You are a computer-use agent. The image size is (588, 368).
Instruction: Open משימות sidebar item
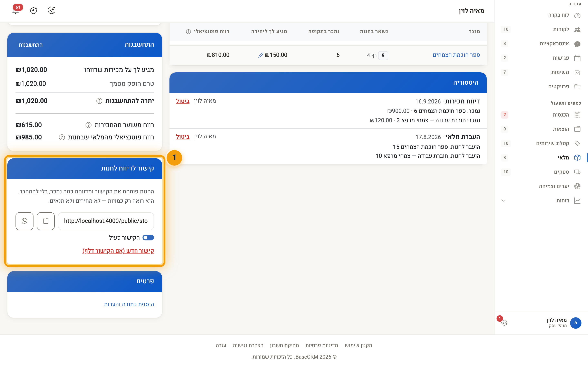pyautogui.click(x=541, y=72)
